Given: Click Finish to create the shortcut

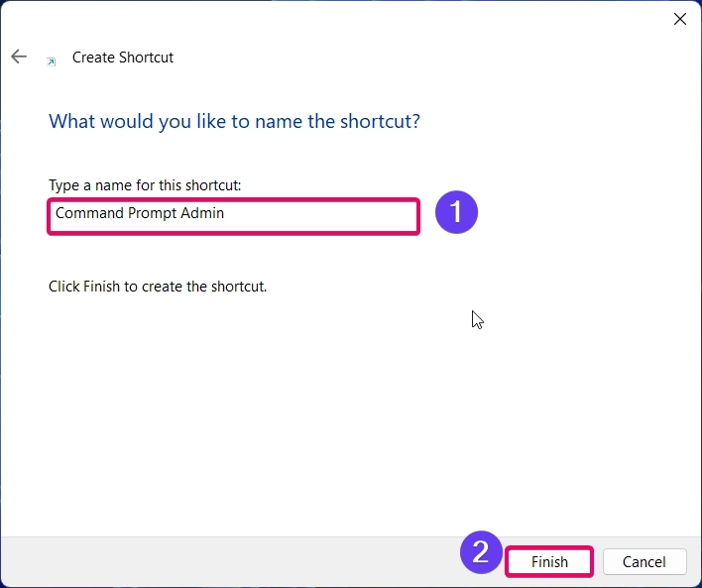Looking at the screenshot, I should (x=549, y=561).
